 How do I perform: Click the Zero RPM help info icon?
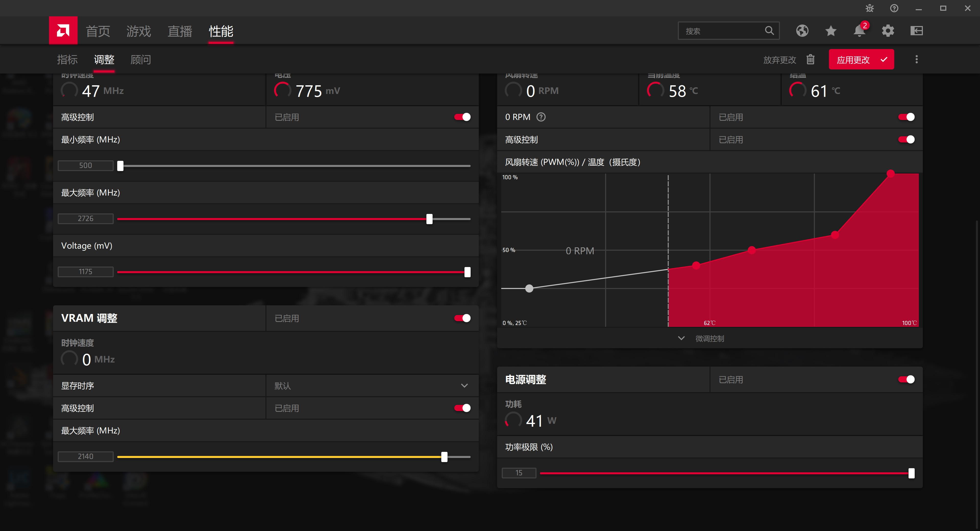click(541, 117)
